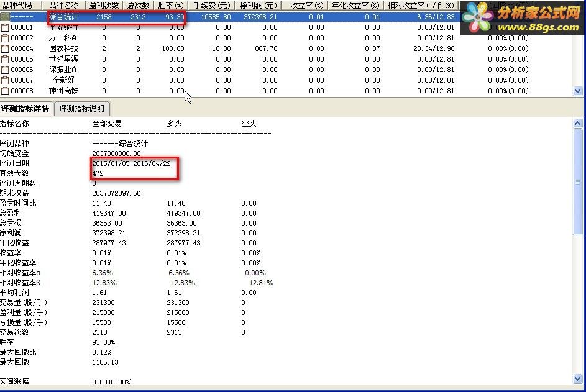The height and width of the screenshot is (392, 586).
Task: Click the icon beside stock code 000007
Action: pos(5,80)
